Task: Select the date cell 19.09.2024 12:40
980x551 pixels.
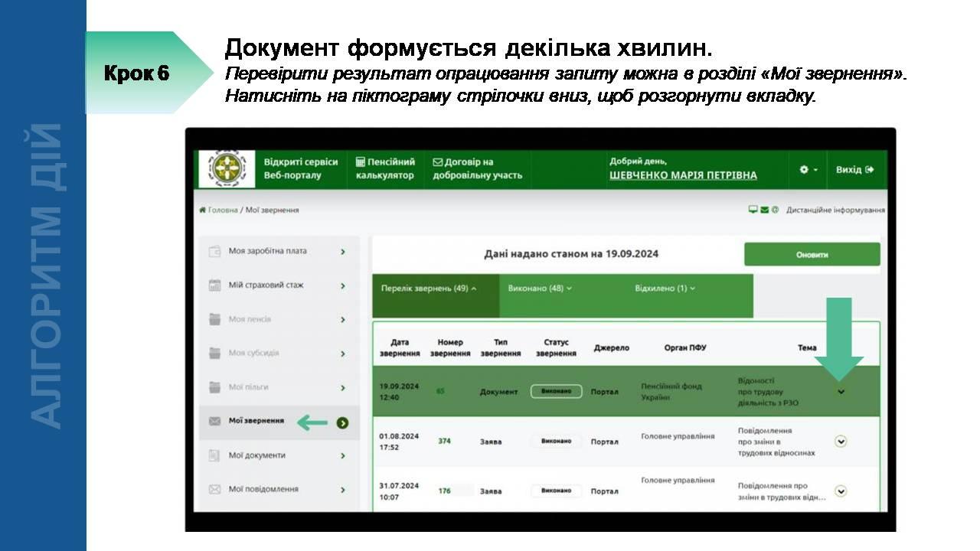Action: tap(399, 392)
